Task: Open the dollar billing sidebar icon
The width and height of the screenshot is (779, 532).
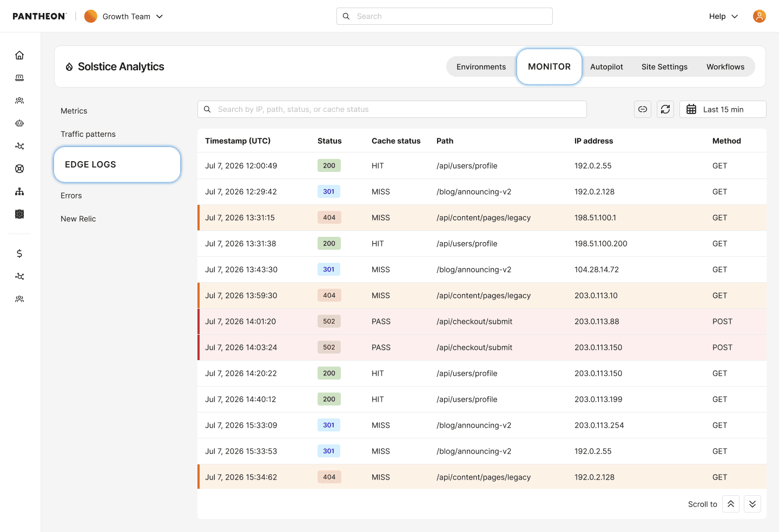Action: [19, 254]
